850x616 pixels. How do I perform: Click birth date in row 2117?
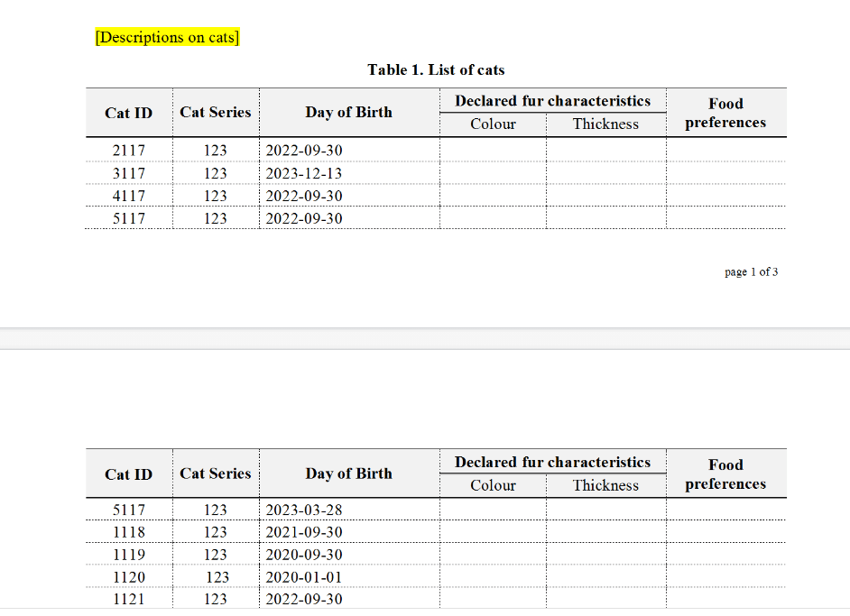303,150
